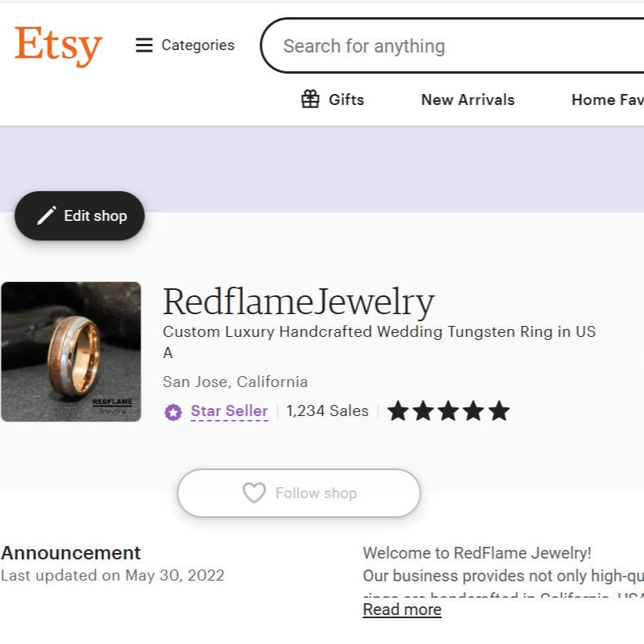Open the Gifts menu item
Viewport: 644px width, 644px height.
point(346,99)
